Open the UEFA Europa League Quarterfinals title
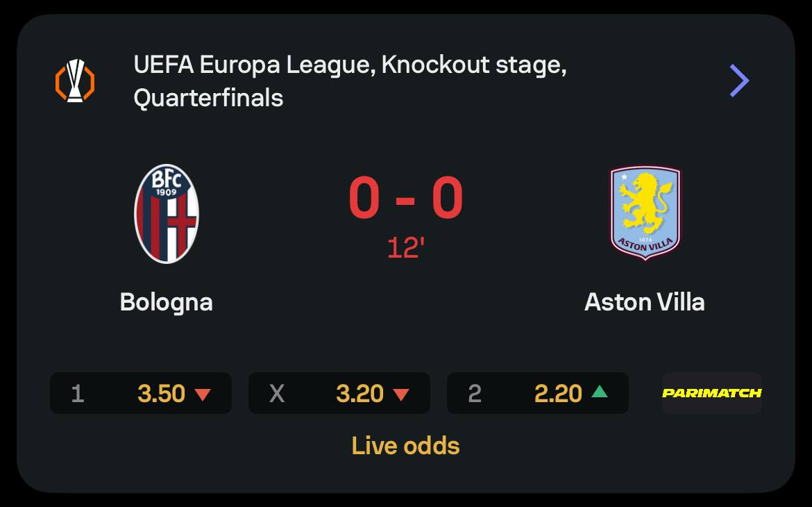812x507 pixels. [350, 81]
